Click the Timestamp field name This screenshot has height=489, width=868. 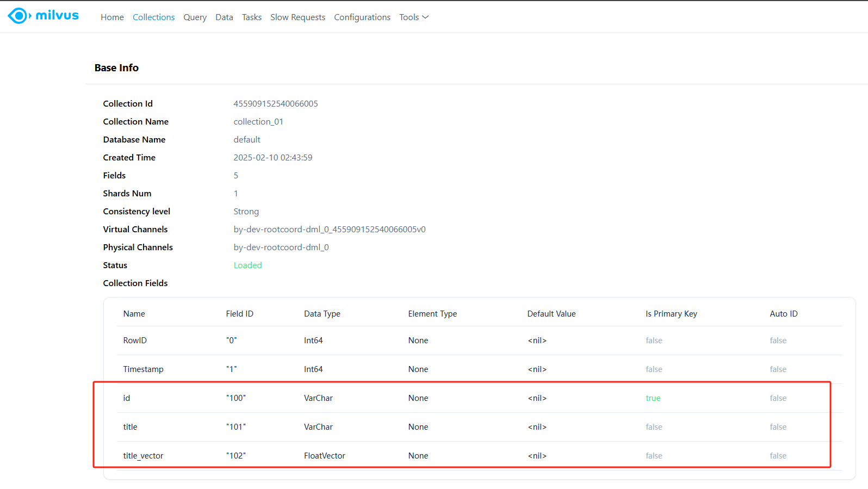[x=143, y=369]
